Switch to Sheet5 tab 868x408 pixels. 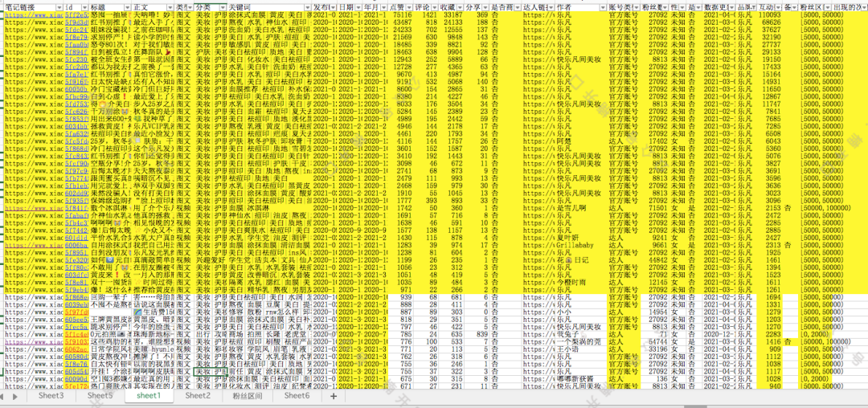tap(100, 396)
